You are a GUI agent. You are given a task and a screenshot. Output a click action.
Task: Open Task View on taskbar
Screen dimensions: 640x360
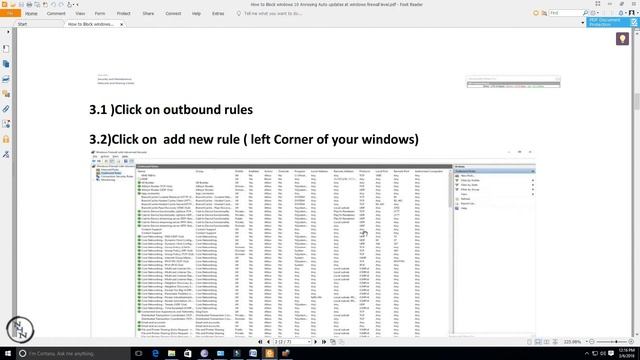point(139,353)
